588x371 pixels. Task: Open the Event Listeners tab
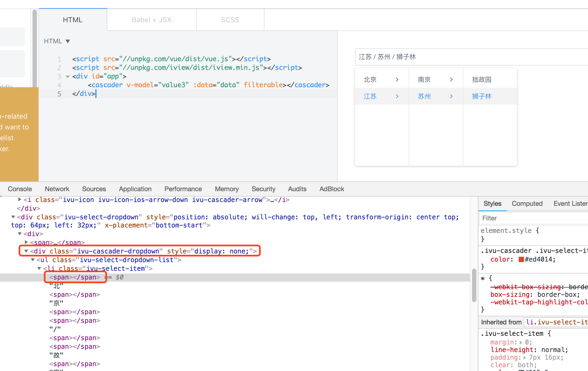click(x=570, y=203)
